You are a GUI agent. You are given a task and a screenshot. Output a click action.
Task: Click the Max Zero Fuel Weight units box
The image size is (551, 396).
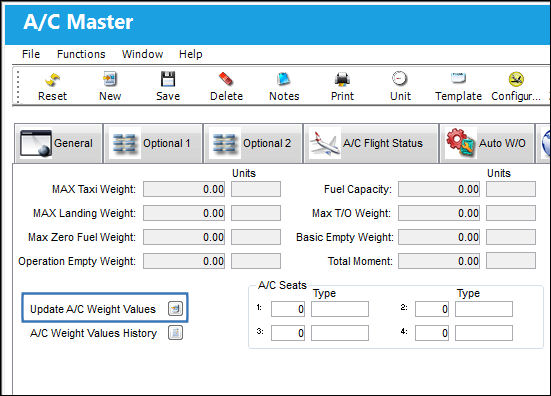pos(256,237)
